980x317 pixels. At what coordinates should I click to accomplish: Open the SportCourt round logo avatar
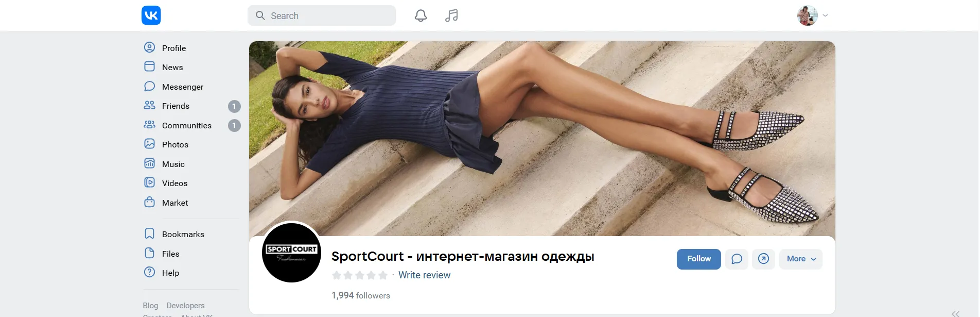[292, 253]
